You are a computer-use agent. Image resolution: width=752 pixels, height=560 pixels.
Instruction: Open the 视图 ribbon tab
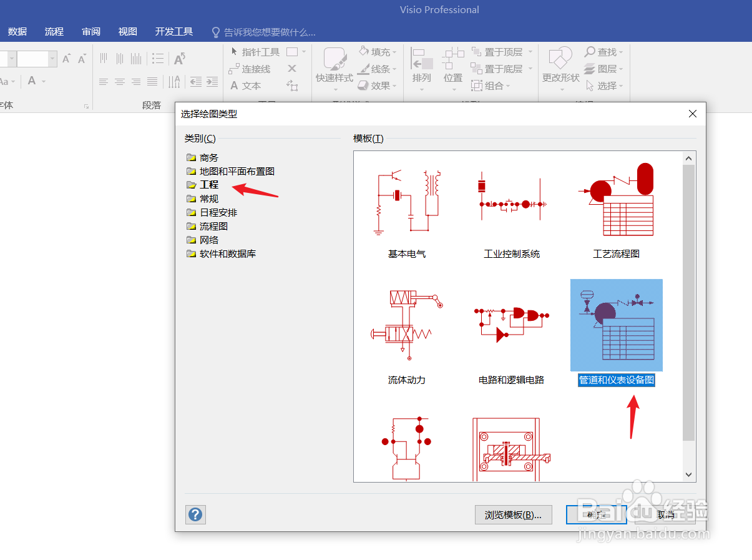point(128,31)
